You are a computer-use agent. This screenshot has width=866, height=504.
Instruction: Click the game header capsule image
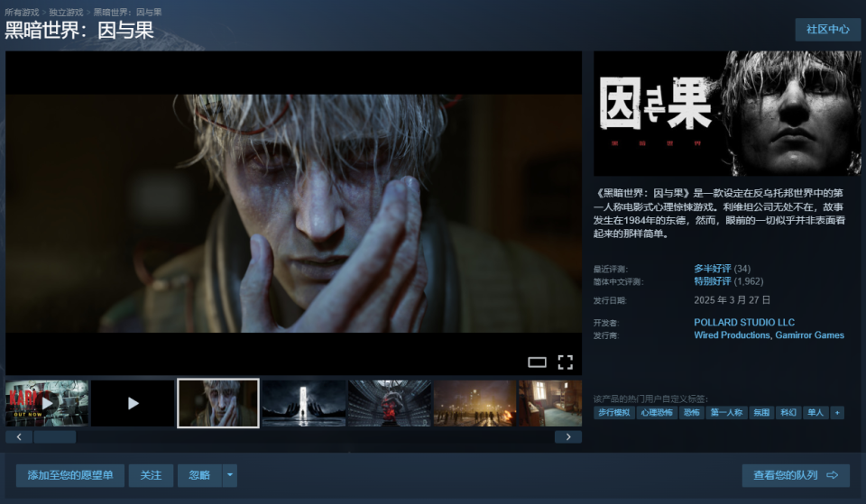[x=727, y=114]
